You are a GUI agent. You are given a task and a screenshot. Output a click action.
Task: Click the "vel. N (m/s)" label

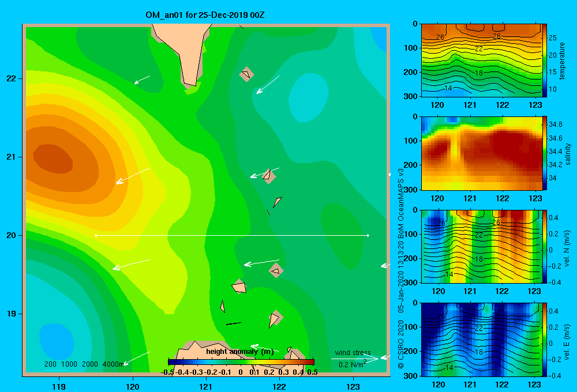point(567,248)
